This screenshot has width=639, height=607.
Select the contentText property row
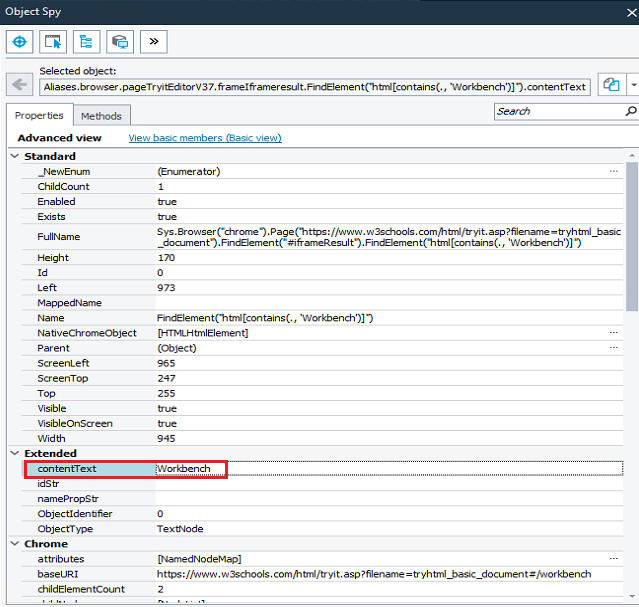tap(90, 469)
